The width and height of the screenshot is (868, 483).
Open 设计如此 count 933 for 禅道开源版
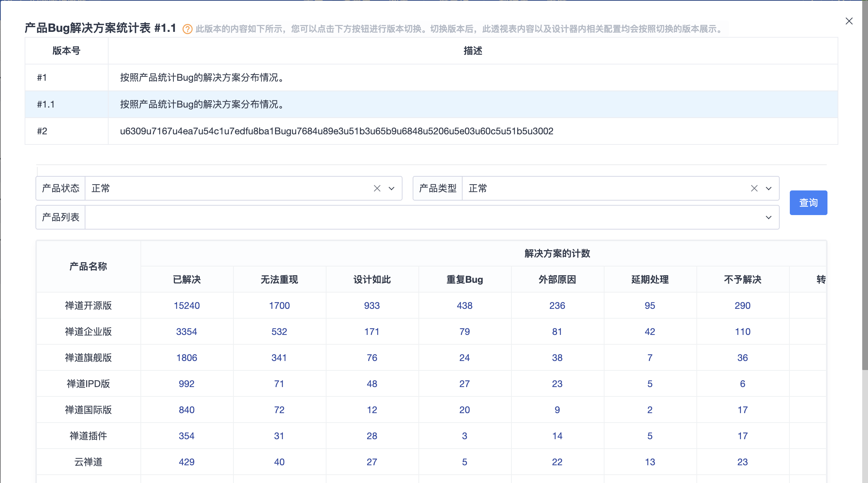[372, 306]
